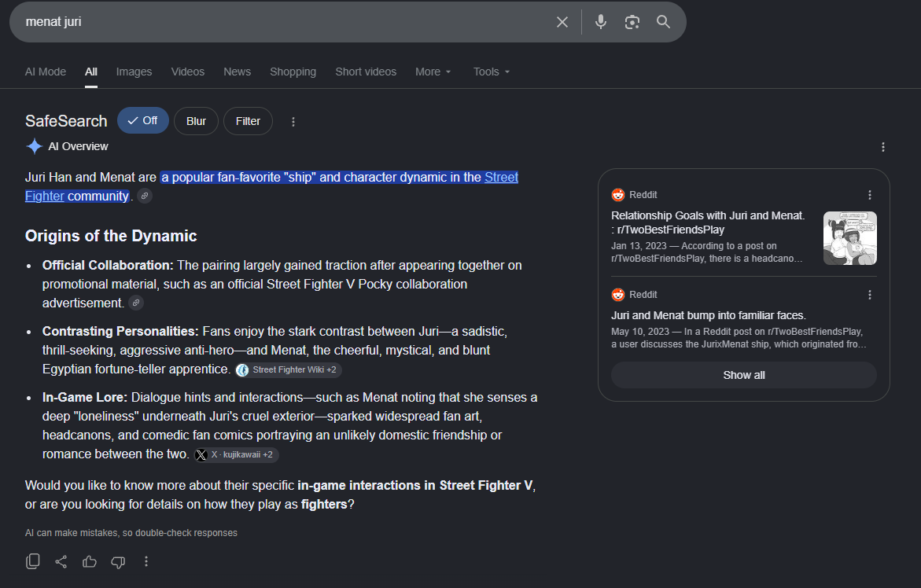This screenshot has width=921, height=588.
Task: Open options for 'bump into familiar faces' result
Action: pos(870,295)
